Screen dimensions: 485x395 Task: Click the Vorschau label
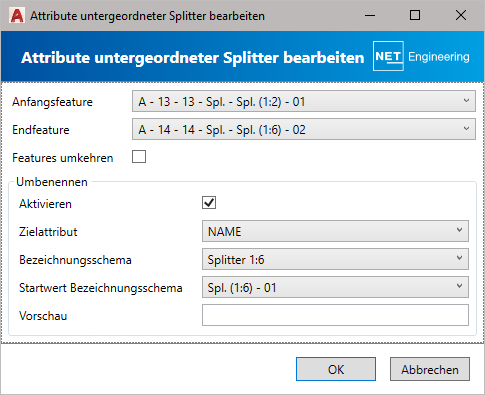point(43,316)
